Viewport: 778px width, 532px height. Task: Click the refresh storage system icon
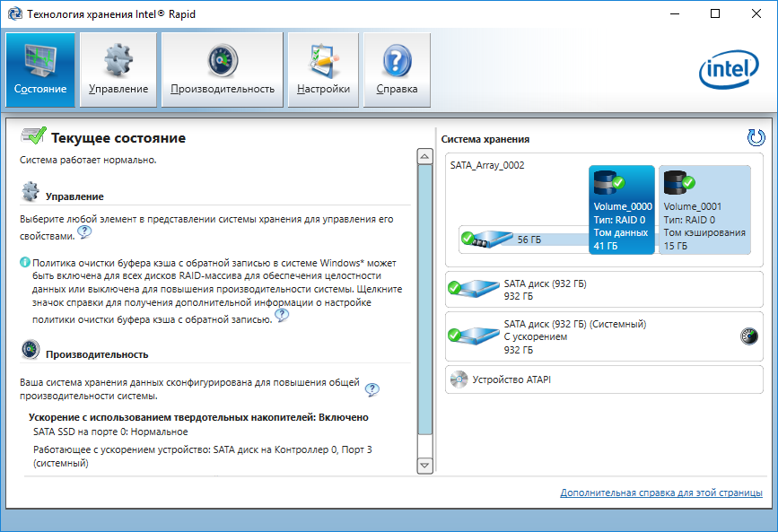[756, 137]
